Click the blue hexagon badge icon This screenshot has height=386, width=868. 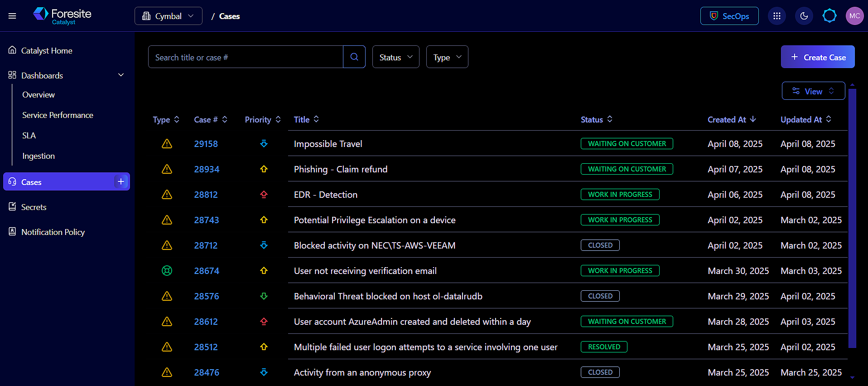click(x=829, y=16)
